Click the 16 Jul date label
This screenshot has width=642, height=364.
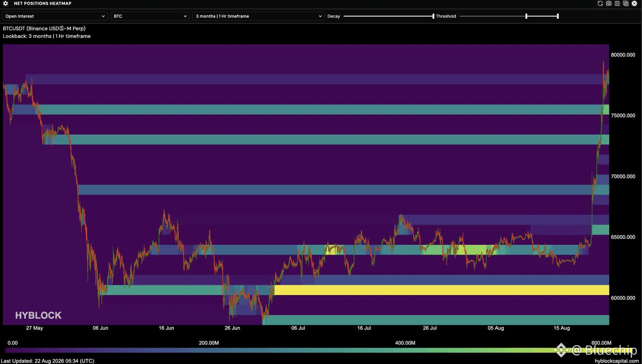(x=364, y=328)
